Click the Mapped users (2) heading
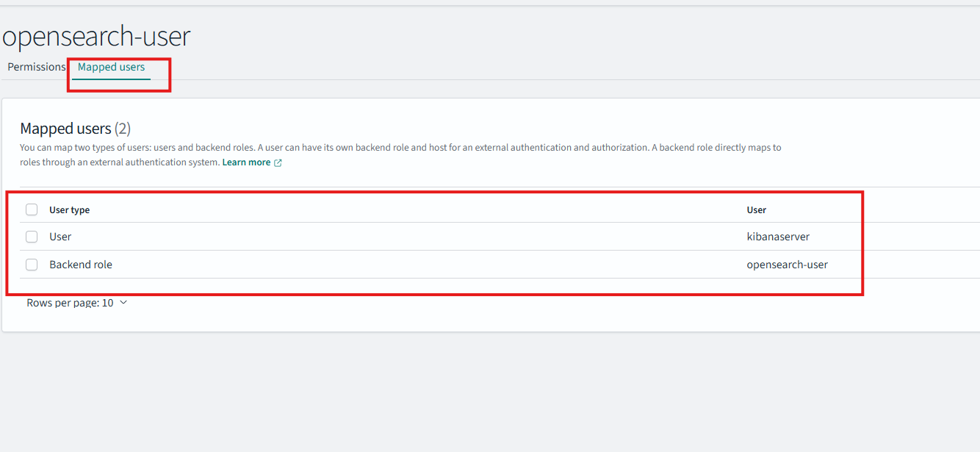The image size is (980, 452). [75, 129]
